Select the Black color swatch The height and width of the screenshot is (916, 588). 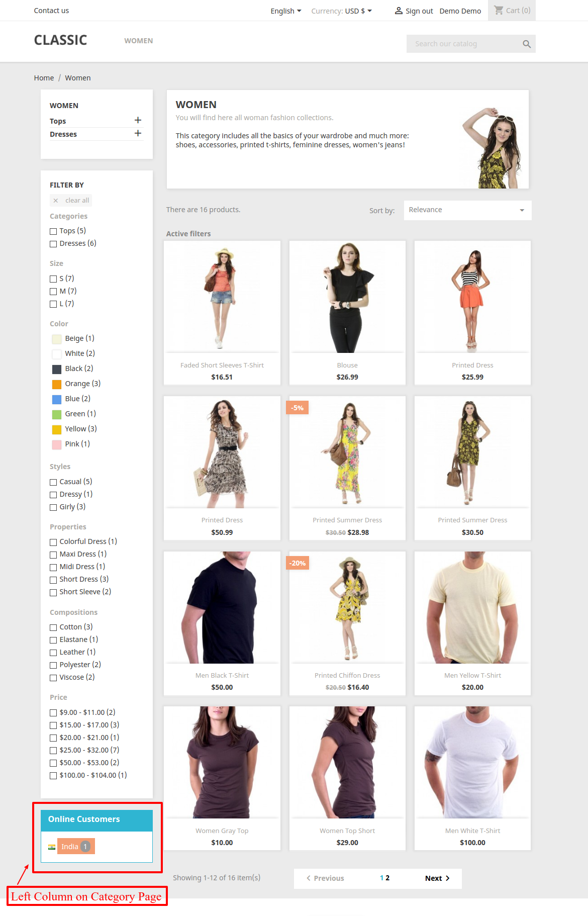[x=57, y=369]
